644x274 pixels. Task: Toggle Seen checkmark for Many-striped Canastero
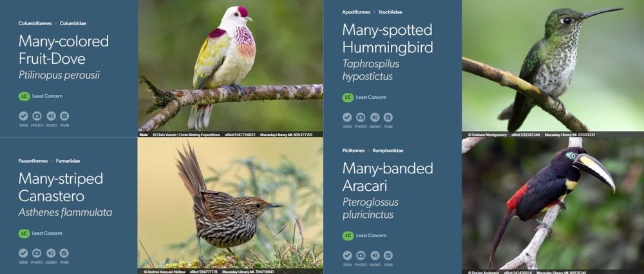[23, 253]
